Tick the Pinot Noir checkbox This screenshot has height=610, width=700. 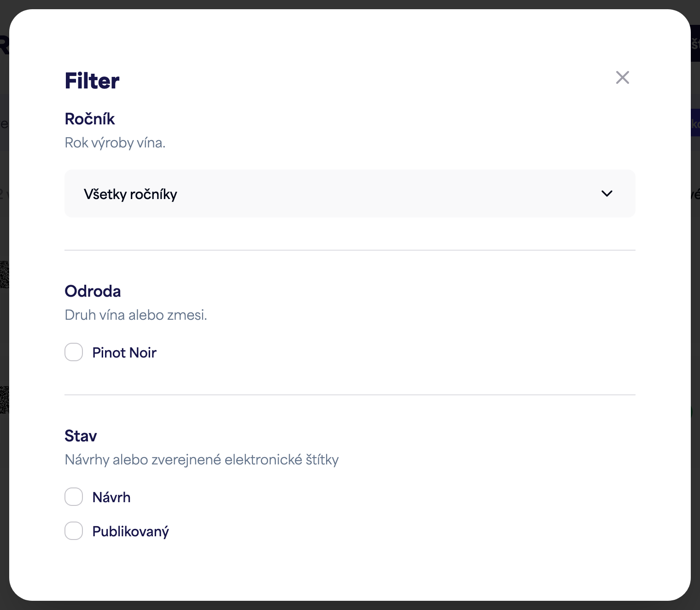click(74, 352)
